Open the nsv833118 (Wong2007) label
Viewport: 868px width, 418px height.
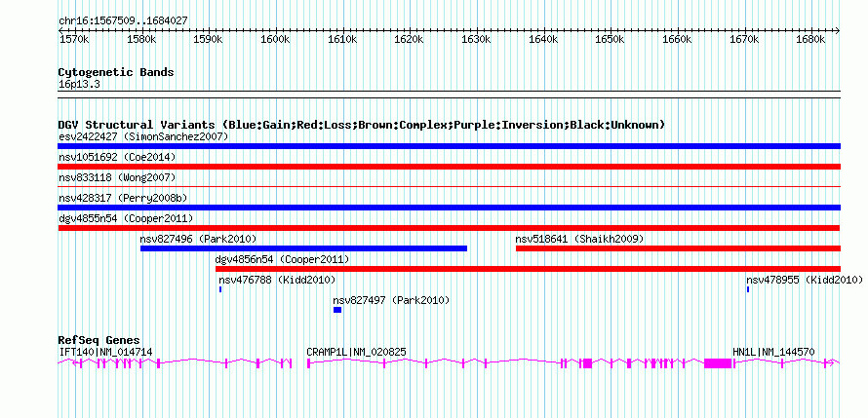tap(117, 177)
